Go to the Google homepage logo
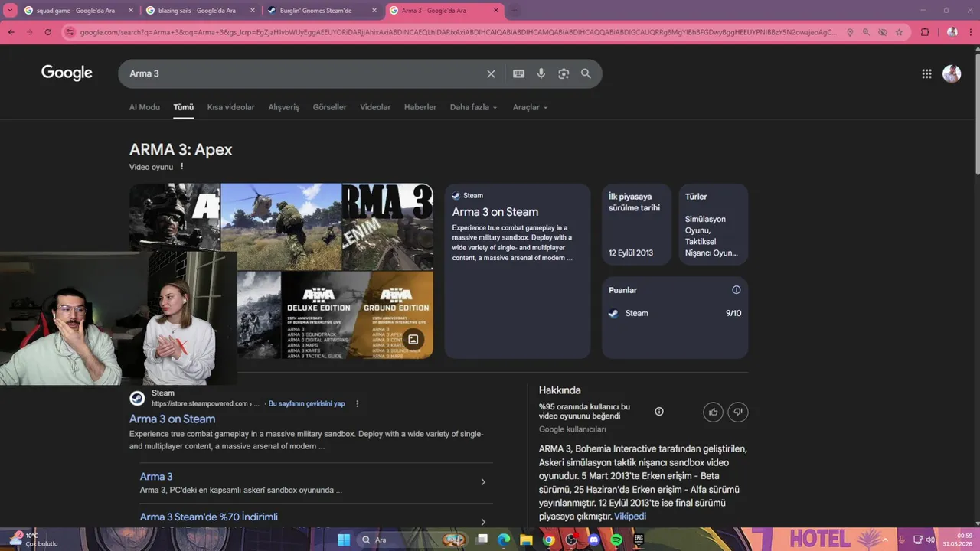This screenshot has width=980, height=551. 67,73
